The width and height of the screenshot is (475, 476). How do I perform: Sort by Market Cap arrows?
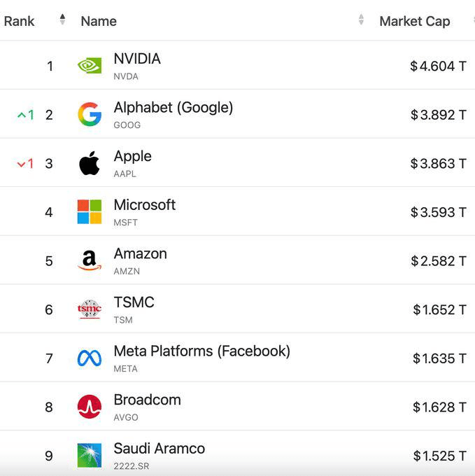coord(472,20)
